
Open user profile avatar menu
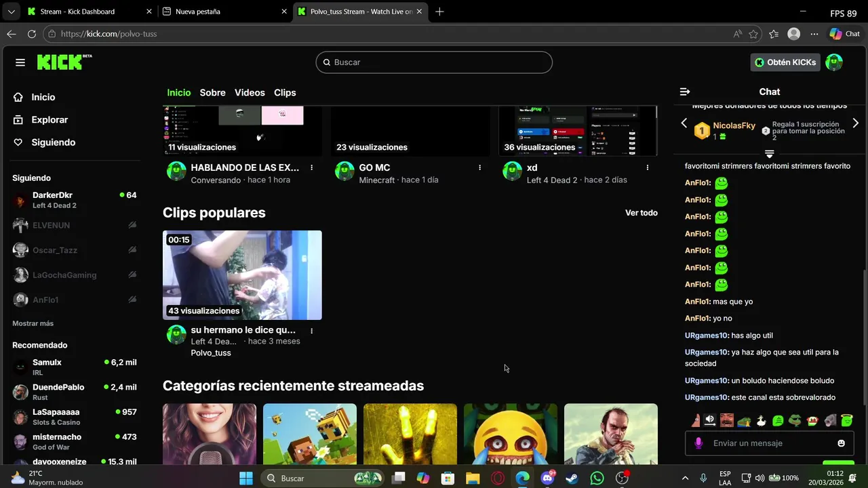834,62
